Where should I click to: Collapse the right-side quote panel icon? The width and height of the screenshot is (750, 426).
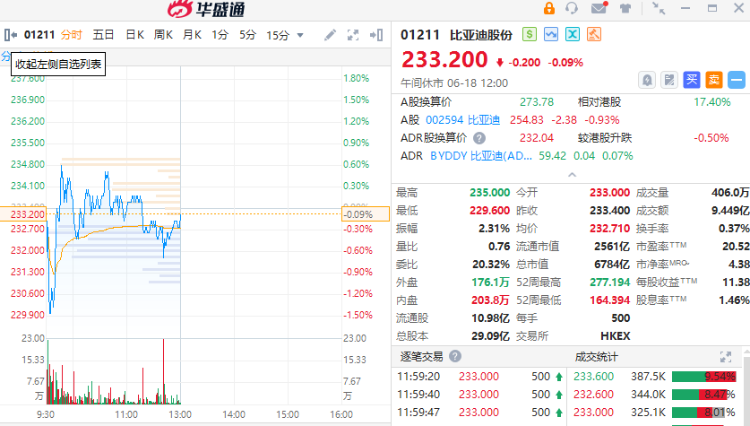[376, 35]
